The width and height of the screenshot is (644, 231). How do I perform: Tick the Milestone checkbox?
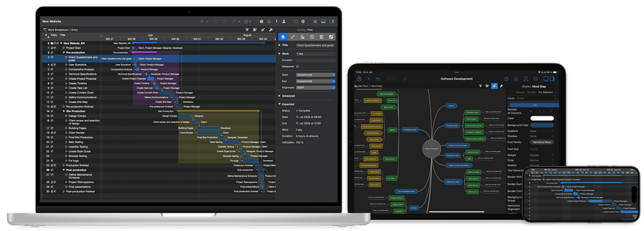297,66
